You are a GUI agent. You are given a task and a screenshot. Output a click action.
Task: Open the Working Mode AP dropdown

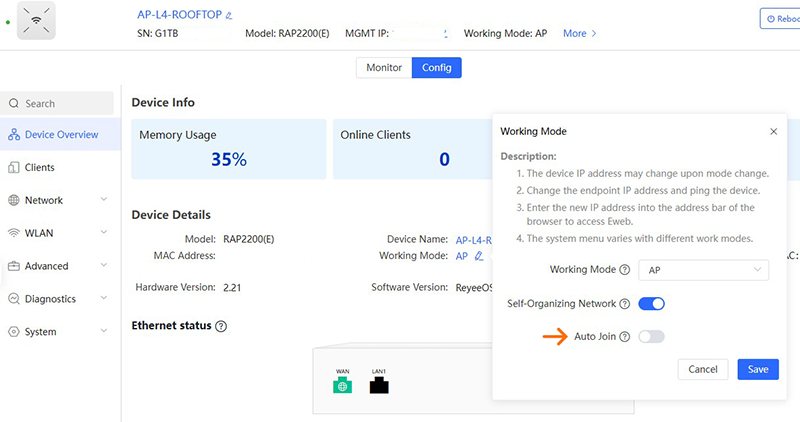pyautogui.click(x=705, y=270)
